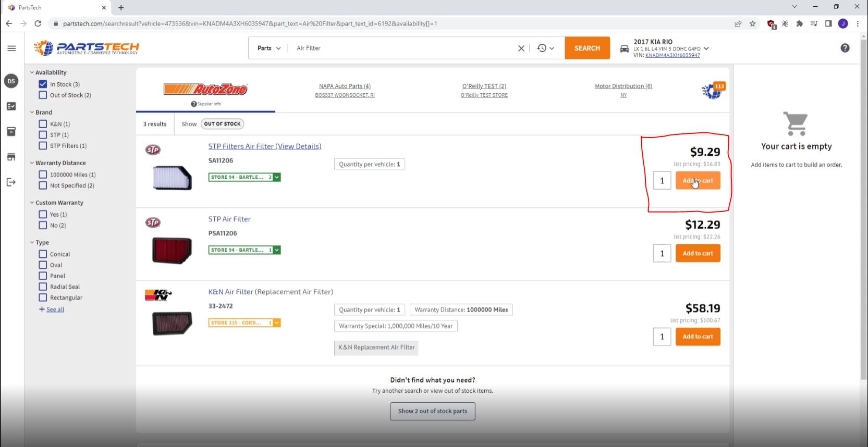Open the checklist icon in left sidebar
This screenshot has width=868, height=447.
(11, 106)
